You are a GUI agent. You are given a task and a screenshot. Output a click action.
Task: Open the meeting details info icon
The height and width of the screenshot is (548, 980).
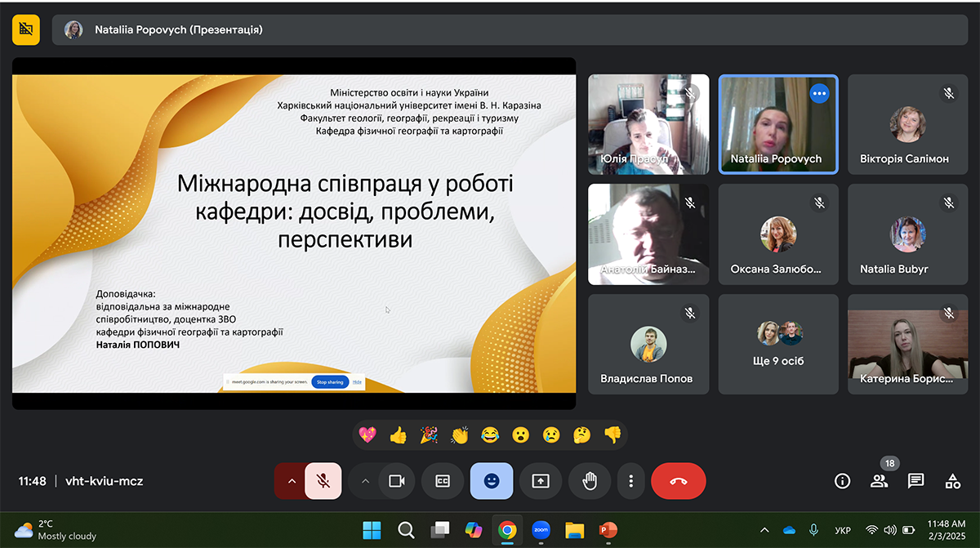842,481
